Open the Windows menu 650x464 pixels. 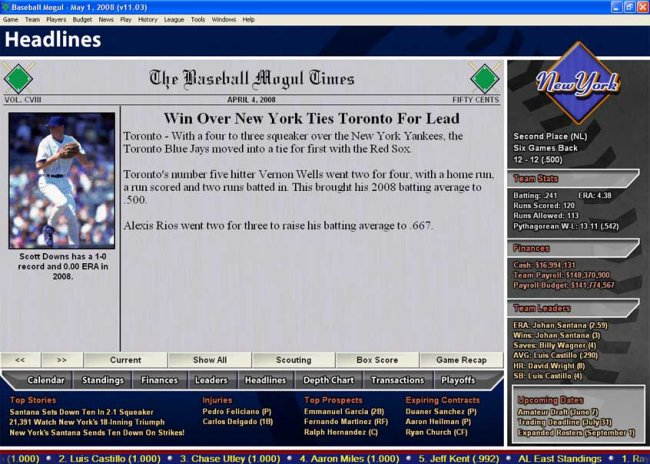(224, 19)
